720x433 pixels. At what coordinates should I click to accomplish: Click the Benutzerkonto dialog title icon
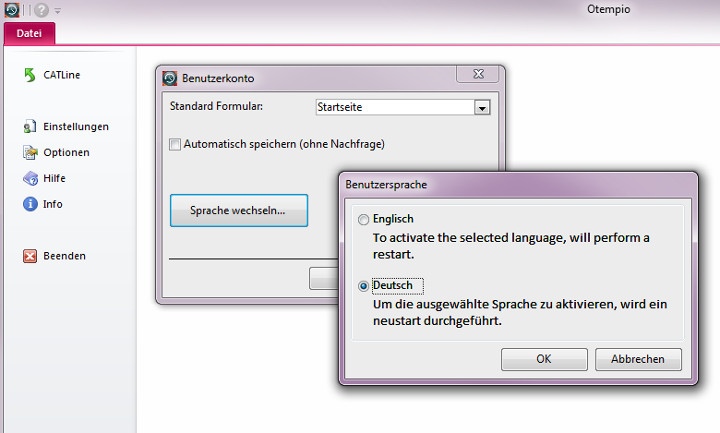point(169,78)
